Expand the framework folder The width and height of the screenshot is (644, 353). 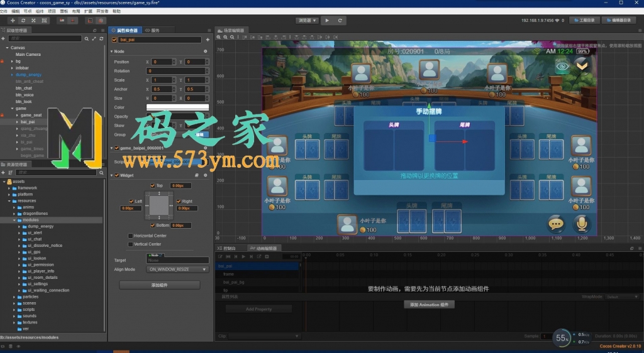(9, 188)
